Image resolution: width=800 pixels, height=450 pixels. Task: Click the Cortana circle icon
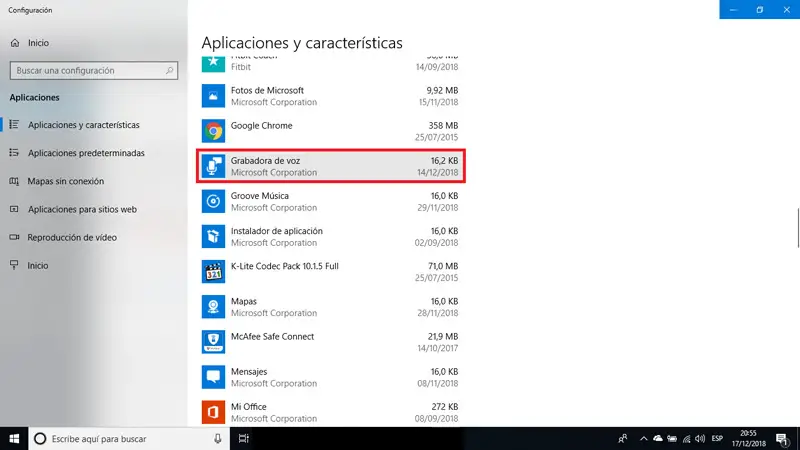(40, 439)
